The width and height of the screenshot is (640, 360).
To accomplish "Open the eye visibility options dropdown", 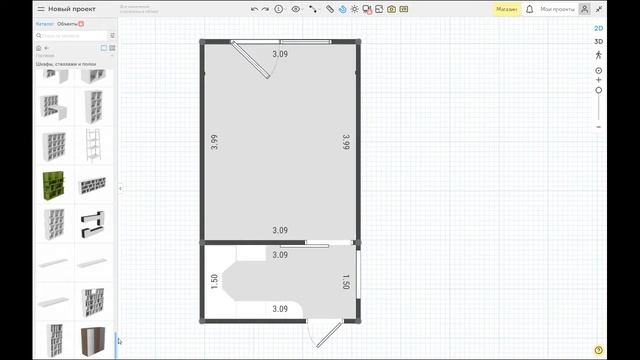I will pos(296,9).
